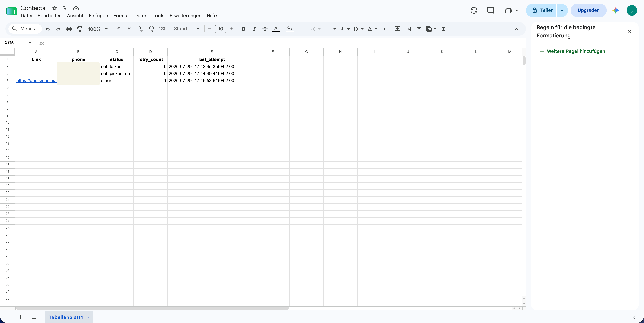Viewport: 644px width, 323px height.
Task: Open Gemini sparkle icon
Action: pos(616,10)
